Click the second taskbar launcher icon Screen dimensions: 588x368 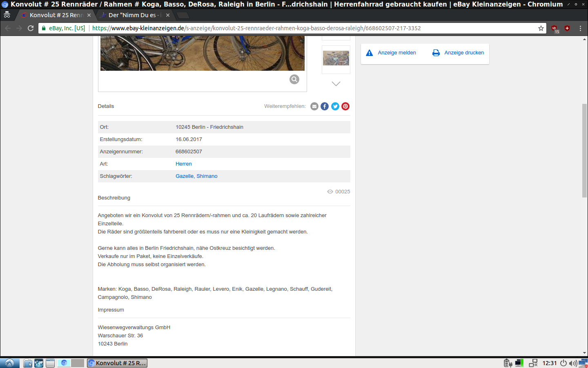click(x=39, y=363)
